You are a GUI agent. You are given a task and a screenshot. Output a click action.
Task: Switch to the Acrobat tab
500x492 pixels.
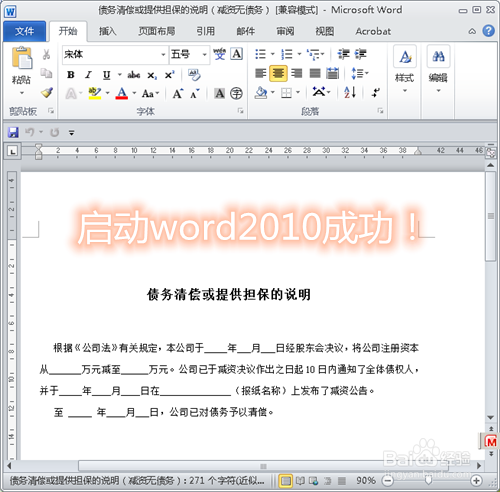pos(373,31)
